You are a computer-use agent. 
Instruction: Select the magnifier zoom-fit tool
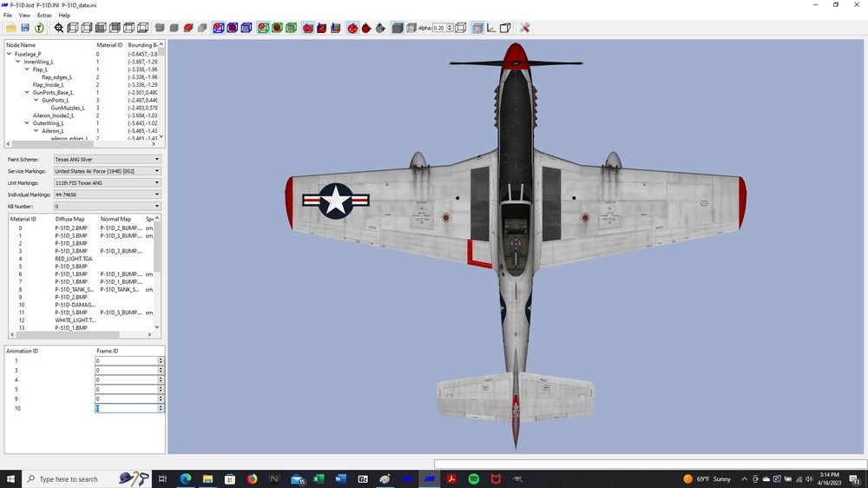point(59,28)
